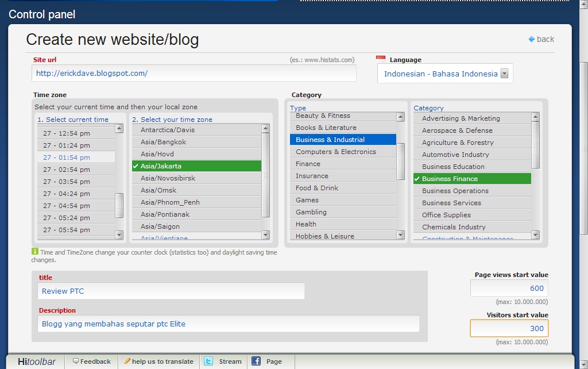This screenshot has width=588, height=369.
Task: Click the Type list scrollbar thumb
Action: pos(400,162)
